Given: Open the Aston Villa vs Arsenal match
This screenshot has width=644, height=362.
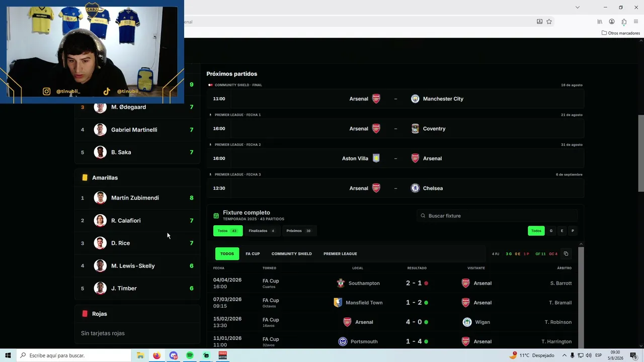Looking at the screenshot, I should pos(395,158).
